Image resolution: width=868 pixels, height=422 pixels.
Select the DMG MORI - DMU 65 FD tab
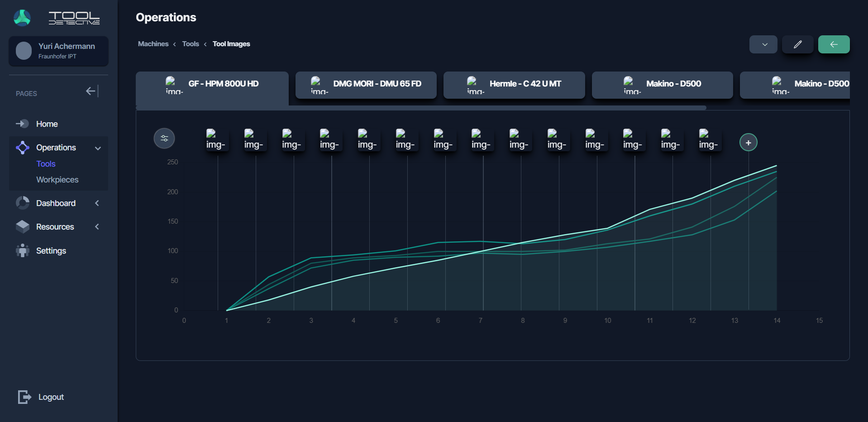pyautogui.click(x=366, y=85)
